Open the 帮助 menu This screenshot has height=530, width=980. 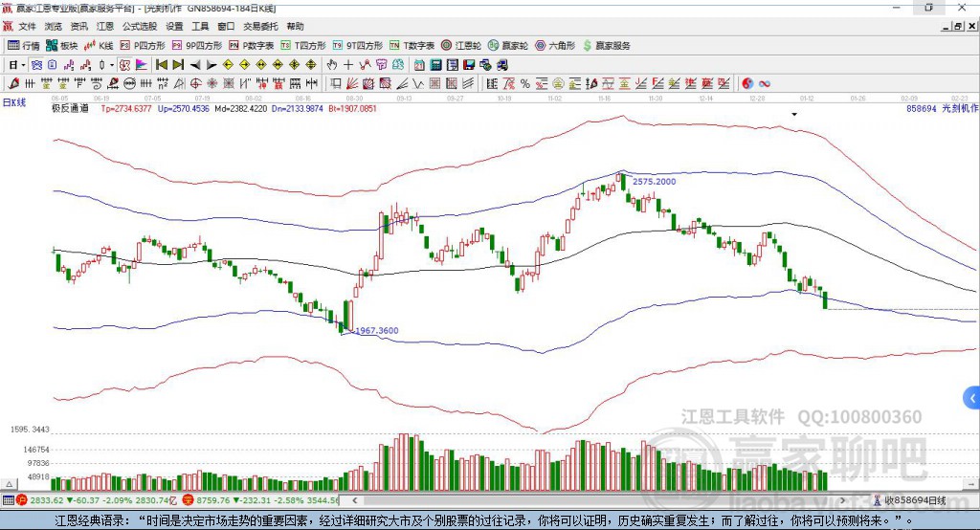point(295,26)
